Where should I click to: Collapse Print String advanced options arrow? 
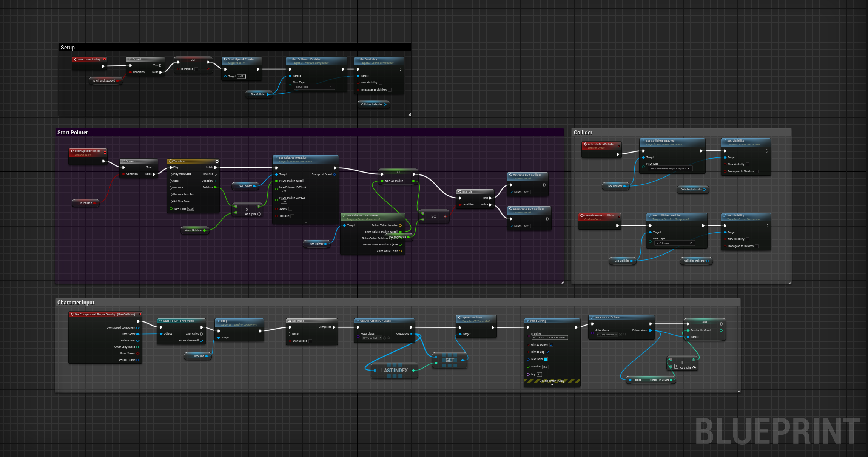[552, 385]
